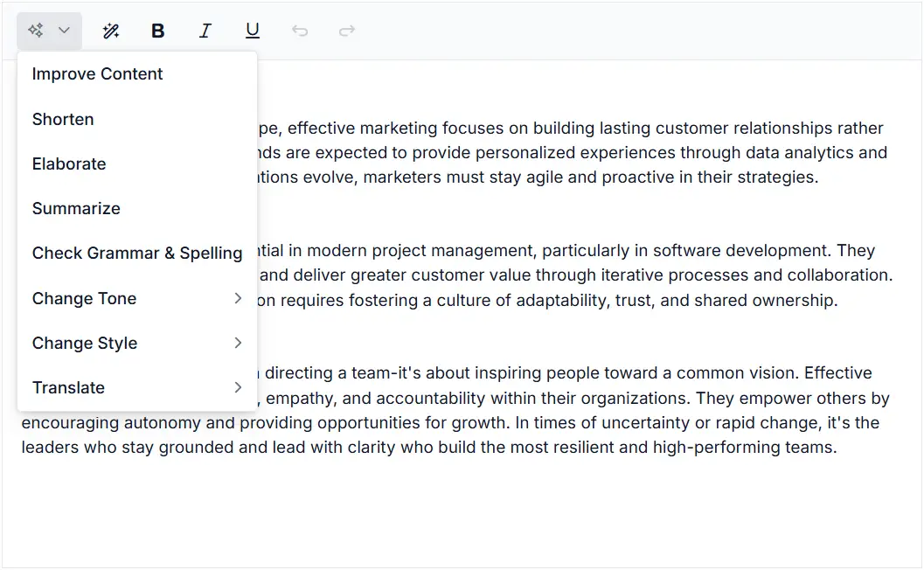Toggle bold formatting
The width and height of the screenshot is (924, 570).
(158, 31)
